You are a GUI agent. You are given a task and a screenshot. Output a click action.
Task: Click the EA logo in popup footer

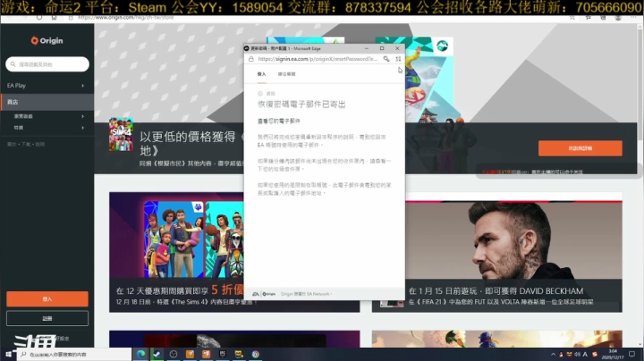pyautogui.click(x=256, y=294)
